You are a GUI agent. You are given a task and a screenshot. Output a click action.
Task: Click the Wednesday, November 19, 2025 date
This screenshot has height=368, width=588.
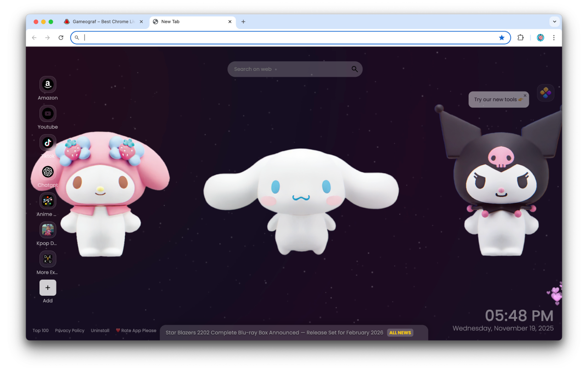click(x=503, y=328)
